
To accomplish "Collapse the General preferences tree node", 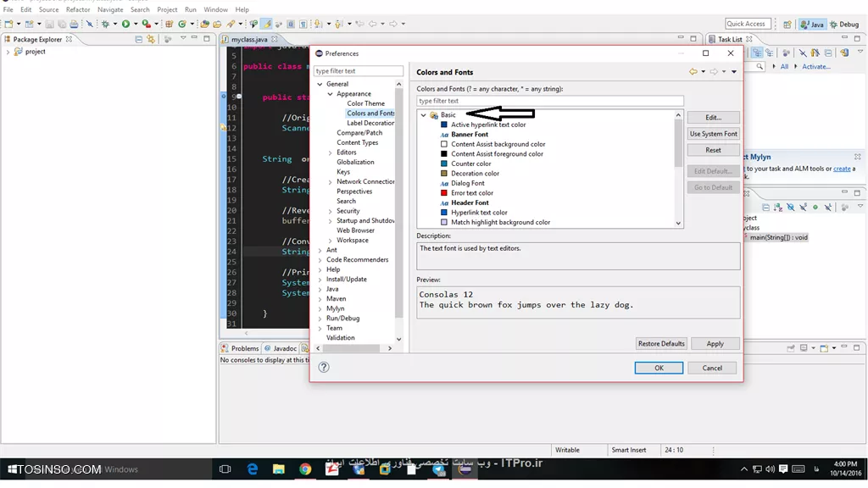I will point(320,84).
